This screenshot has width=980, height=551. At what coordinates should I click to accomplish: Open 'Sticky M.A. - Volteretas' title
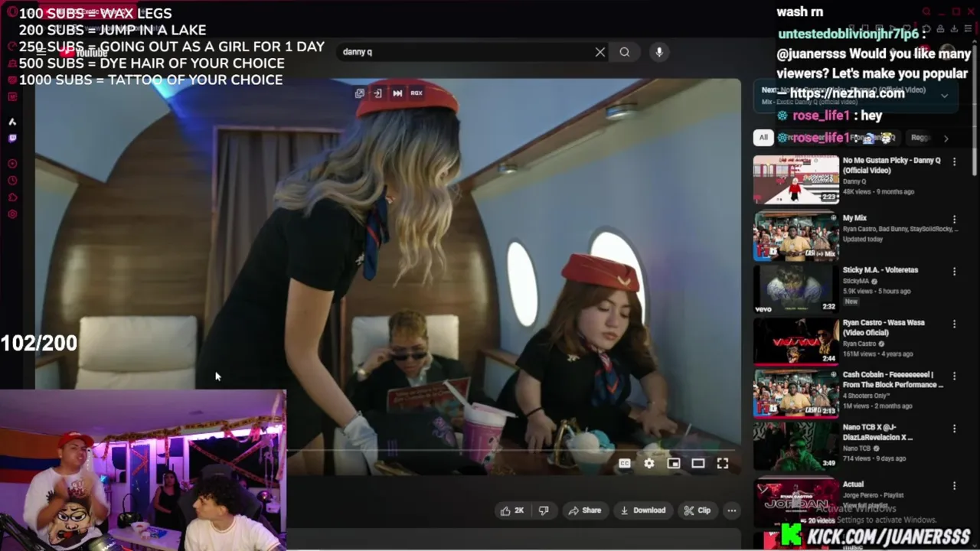(x=880, y=270)
